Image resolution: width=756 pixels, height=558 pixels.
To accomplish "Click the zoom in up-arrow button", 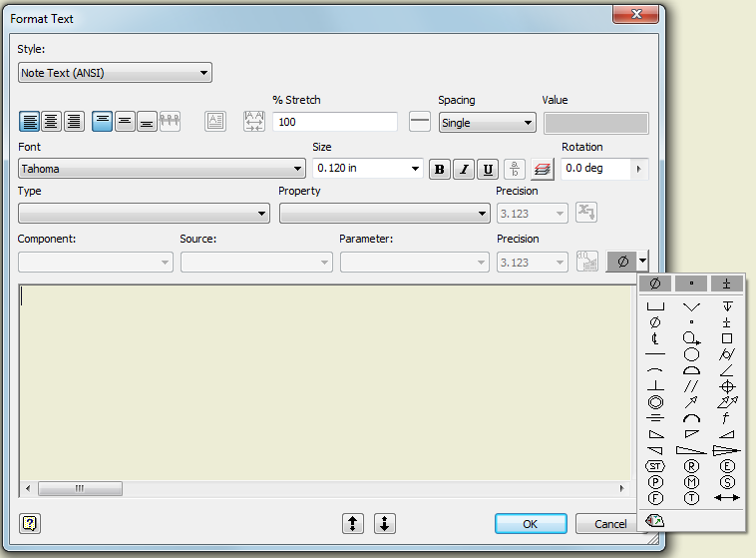I will (x=353, y=523).
